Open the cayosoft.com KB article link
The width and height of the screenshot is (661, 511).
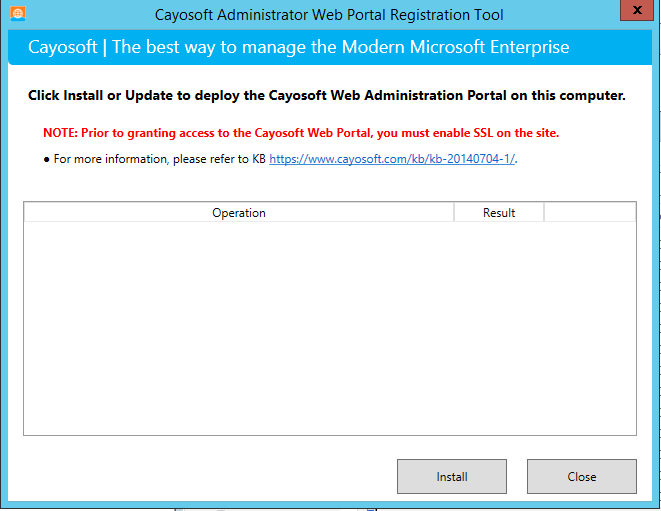pyautogui.click(x=392, y=159)
